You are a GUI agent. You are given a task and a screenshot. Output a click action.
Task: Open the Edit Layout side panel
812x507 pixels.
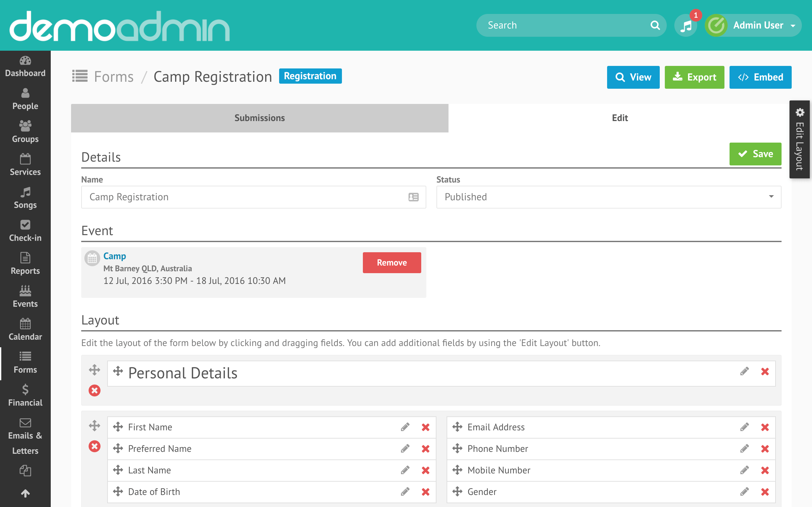[x=800, y=139]
